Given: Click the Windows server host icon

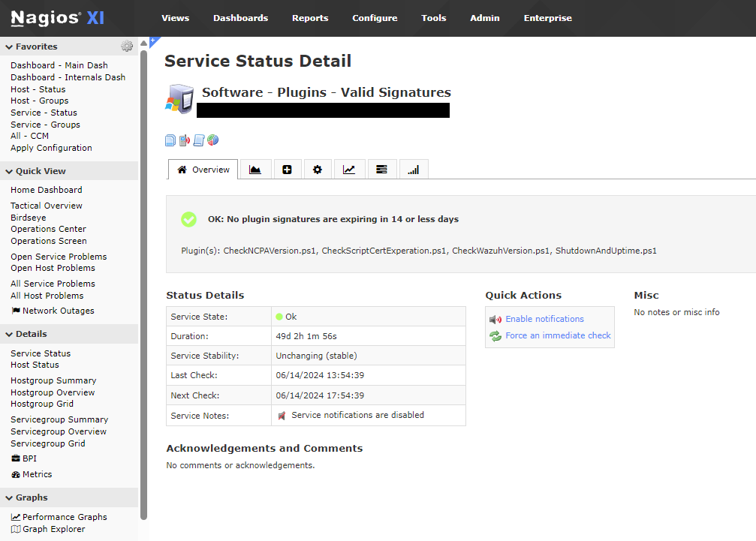Looking at the screenshot, I should 179,99.
